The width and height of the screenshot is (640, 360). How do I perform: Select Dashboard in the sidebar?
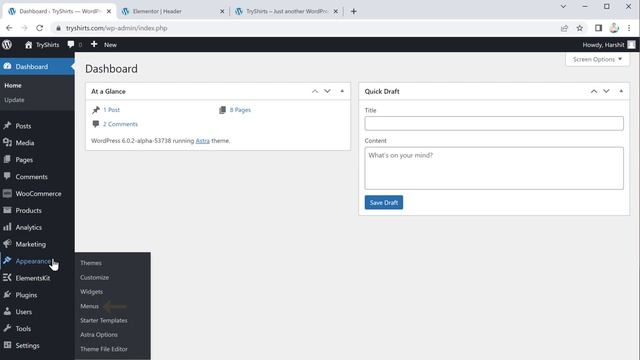37,67
